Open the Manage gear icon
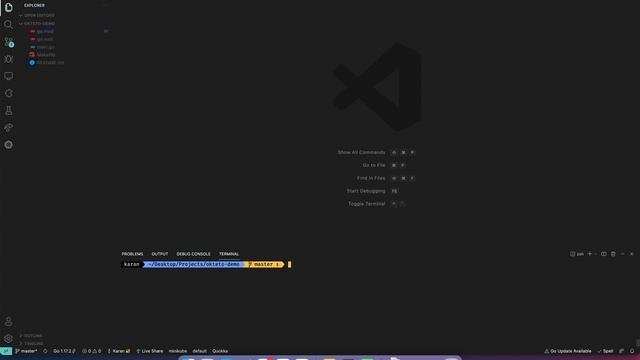This screenshot has width=640, height=360. click(8, 338)
